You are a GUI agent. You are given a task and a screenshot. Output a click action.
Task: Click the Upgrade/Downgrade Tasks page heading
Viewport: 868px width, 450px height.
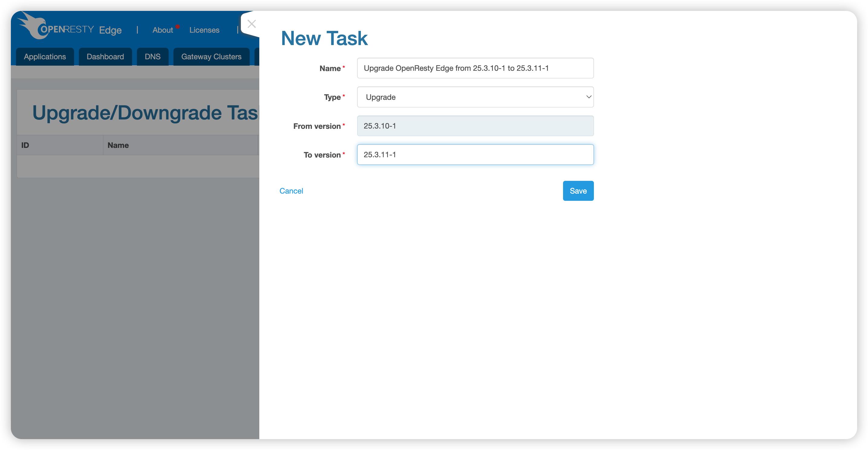click(146, 112)
